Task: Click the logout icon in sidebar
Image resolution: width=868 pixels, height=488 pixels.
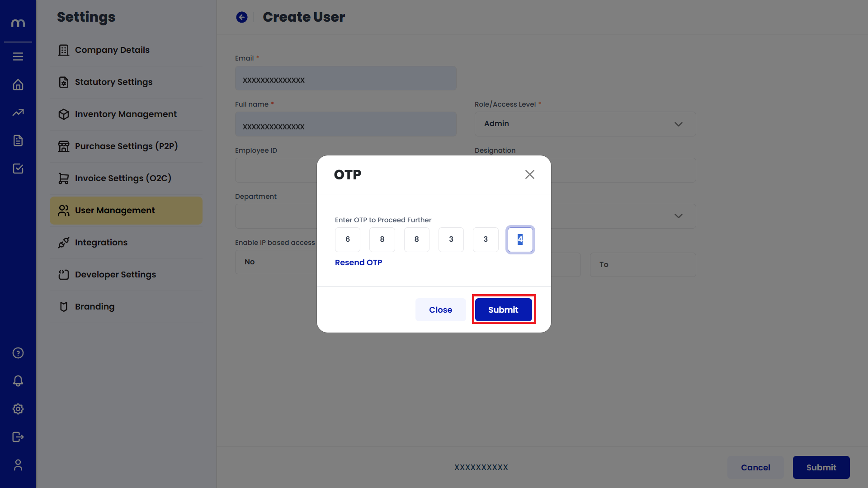Action: (x=18, y=437)
